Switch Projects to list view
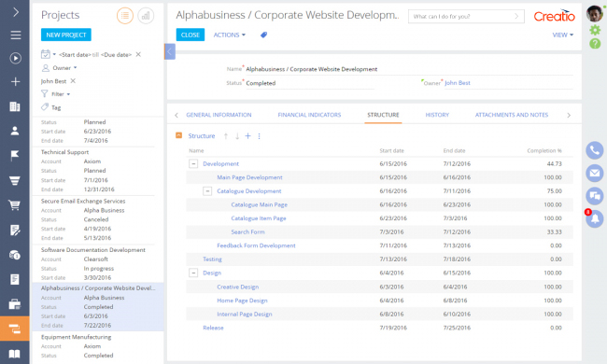This screenshot has height=364, width=607. click(125, 16)
